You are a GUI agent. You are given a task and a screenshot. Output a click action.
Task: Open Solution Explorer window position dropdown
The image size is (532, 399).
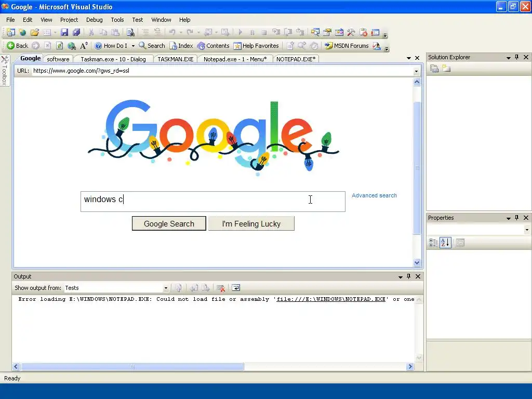click(508, 58)
